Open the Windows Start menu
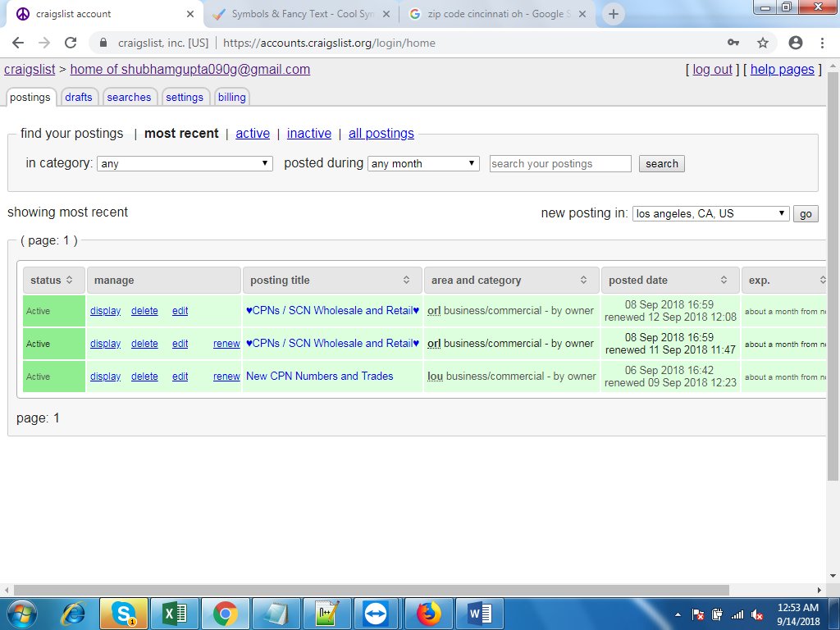Image resolution: width=840 pixels, height=630 pixels. pyautogui.click(x=22, y=614)
